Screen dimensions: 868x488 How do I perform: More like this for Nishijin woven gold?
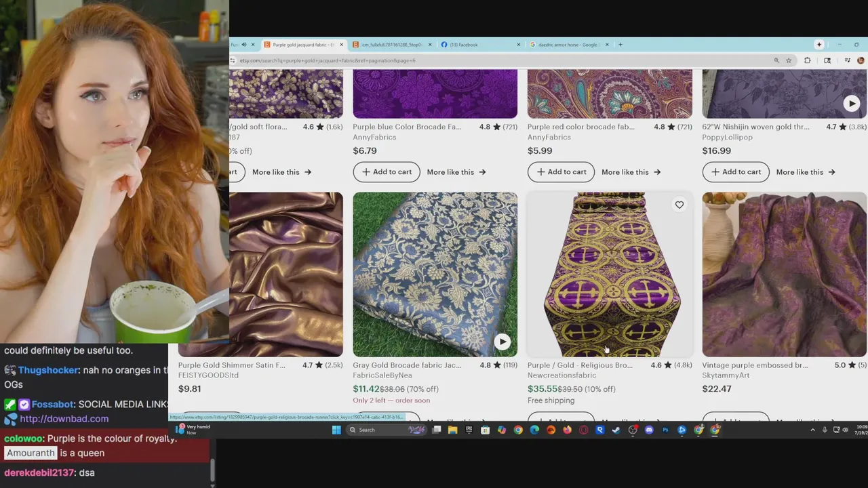click(806, 172)
